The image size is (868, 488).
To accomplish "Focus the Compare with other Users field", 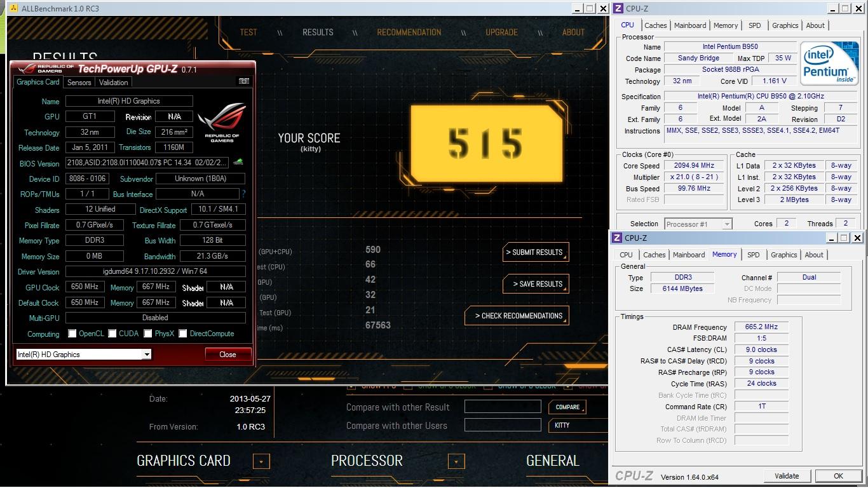I will (x=503, y=425).
